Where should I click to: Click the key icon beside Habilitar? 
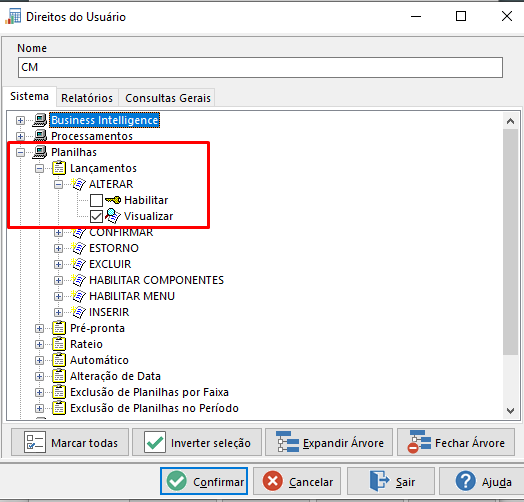[113, 200]
